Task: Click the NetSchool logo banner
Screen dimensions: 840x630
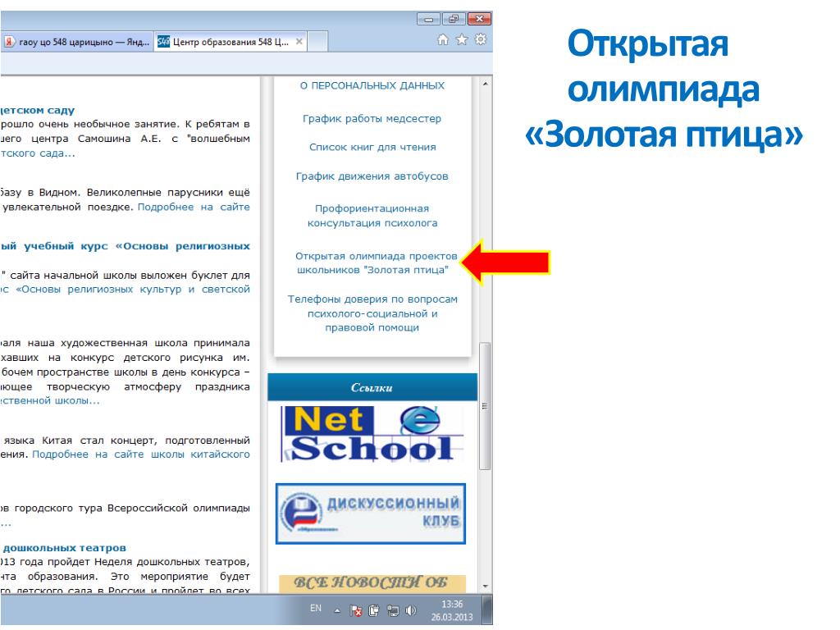Action: [x=372, y=434]
